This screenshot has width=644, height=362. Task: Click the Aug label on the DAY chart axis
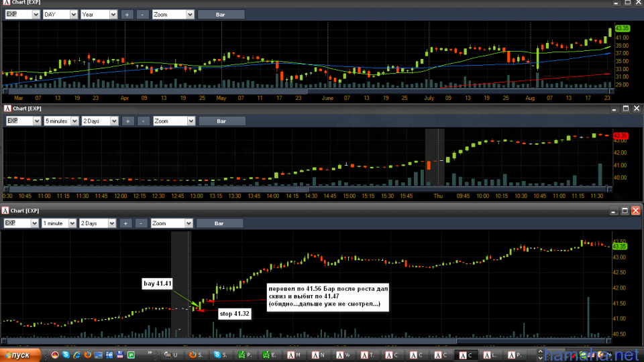(x=530, y=98)
